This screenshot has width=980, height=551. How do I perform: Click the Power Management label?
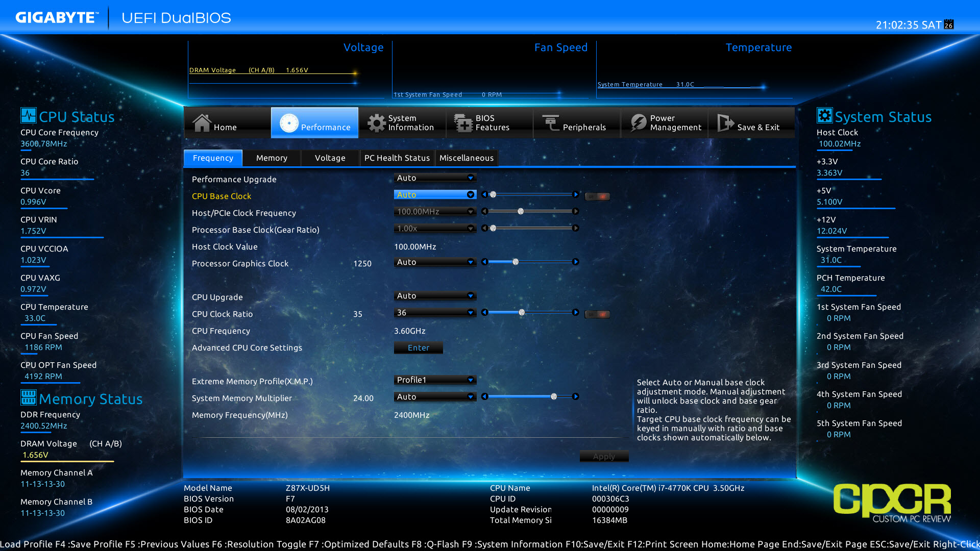tap(676, 122)
